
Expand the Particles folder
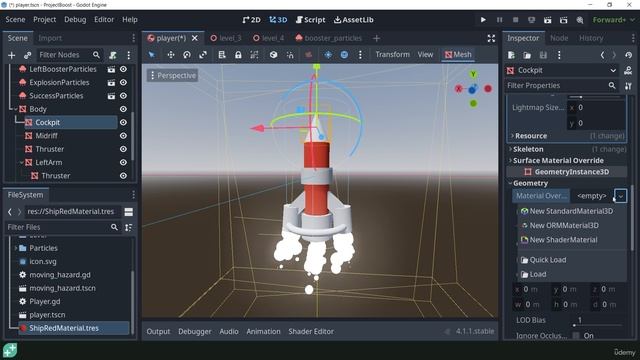(x=16, y=248)
